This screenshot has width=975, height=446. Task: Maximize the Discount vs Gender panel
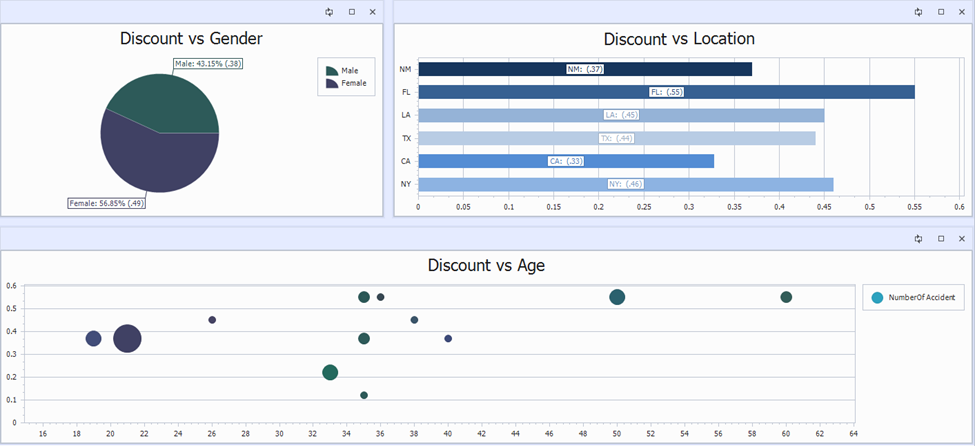pyautogui.click(x=352, y=12)
